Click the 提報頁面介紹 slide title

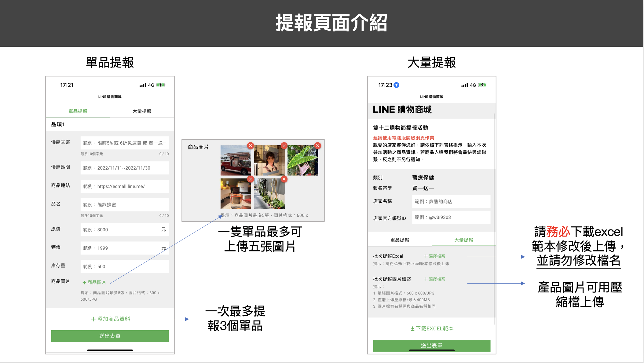pyautogui.click(x=331, y=23)
